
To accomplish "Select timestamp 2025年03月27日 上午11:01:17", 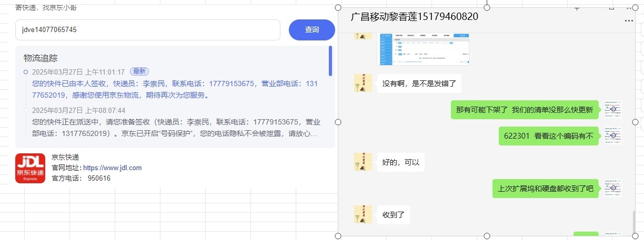I will [x=78, y=72].
